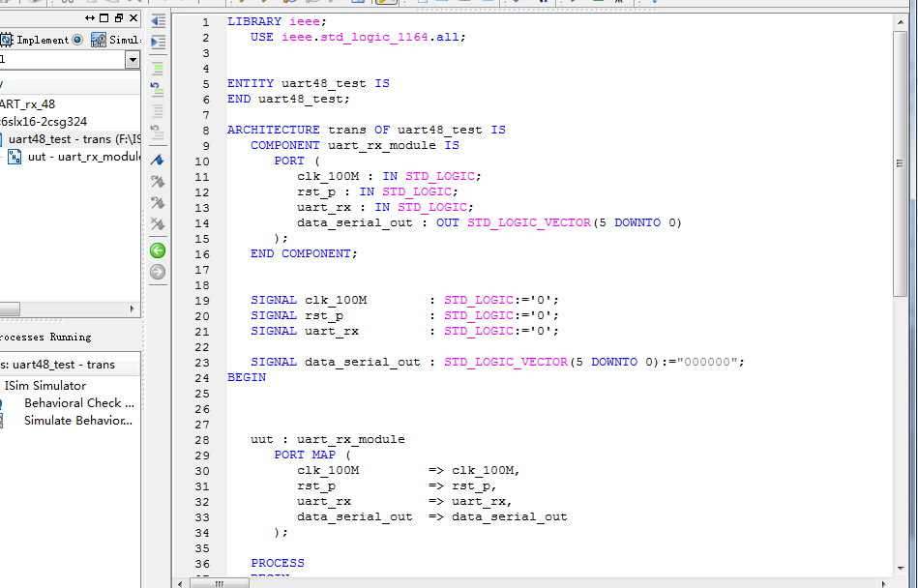Image resolution: width=918 pixels, height=588 pixels.
Task: Select the ART_rx_48 project node
Action: tap(27, 104)
